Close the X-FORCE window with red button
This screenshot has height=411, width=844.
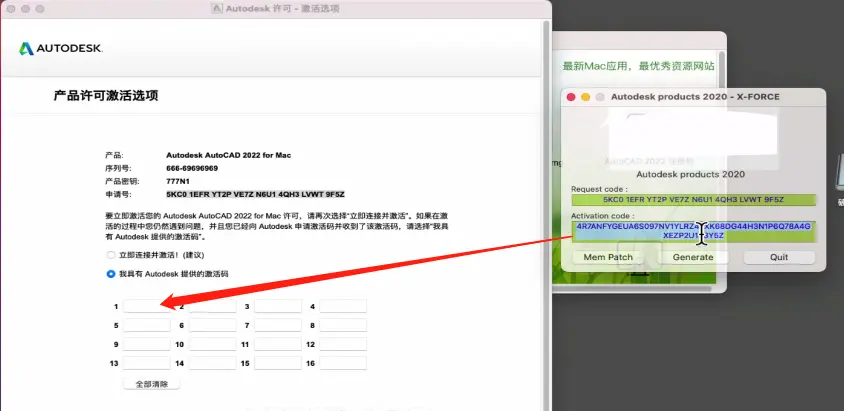click(x=571, y=97)
